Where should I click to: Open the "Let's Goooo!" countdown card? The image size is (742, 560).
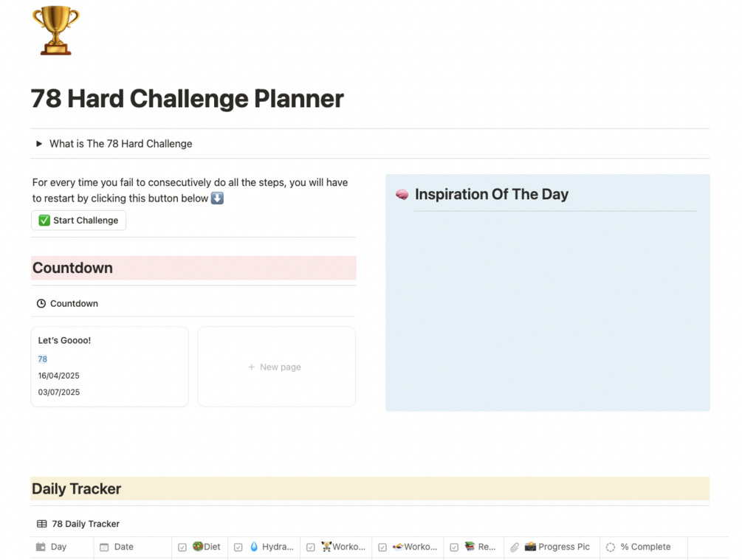click(x=109, y=366)
